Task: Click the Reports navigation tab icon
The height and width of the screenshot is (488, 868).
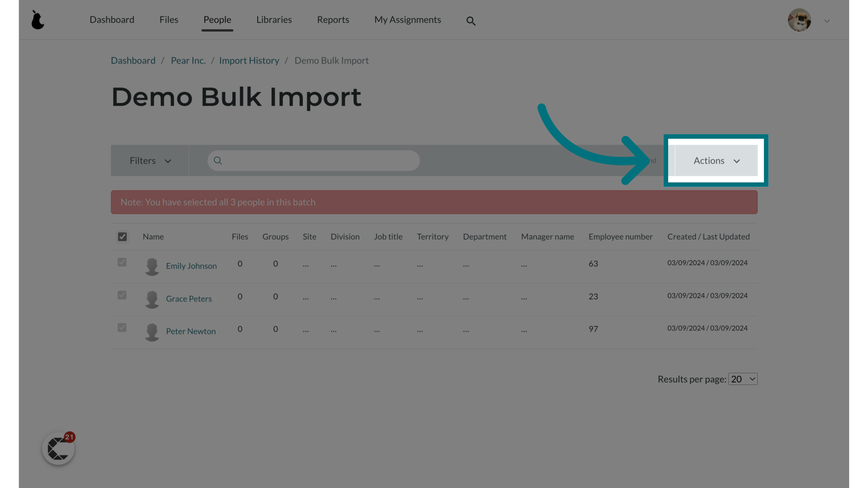Action: point(333,19)
